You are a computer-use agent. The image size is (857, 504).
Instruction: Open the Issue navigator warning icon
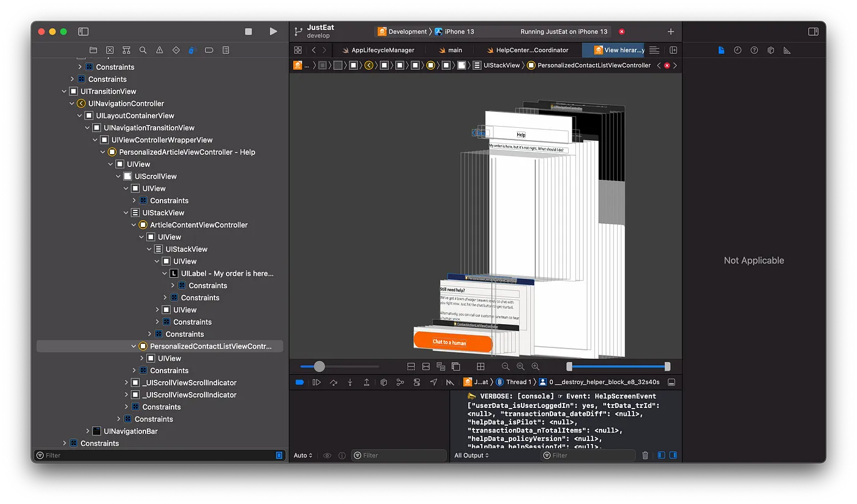[159, 50]
